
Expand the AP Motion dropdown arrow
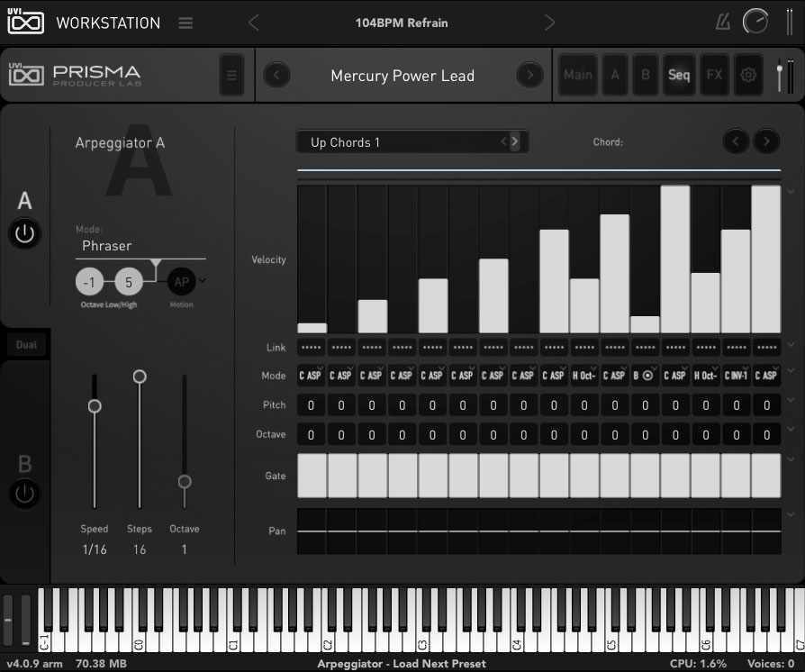point(203,280)
